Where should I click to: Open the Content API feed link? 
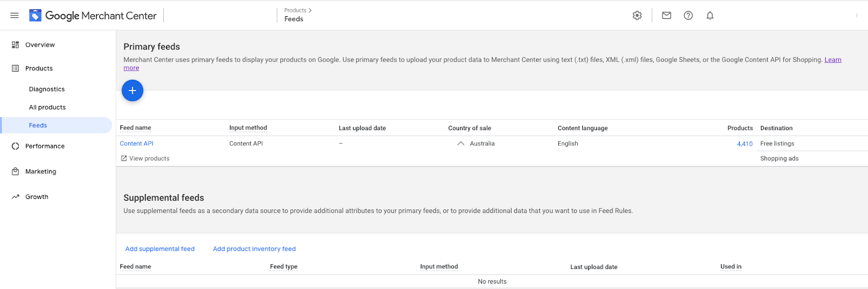point(137,144)
